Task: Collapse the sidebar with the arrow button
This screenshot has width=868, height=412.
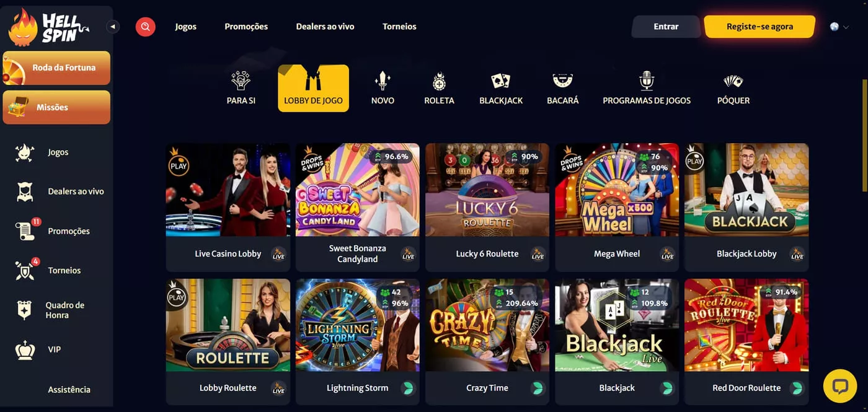Action: point(112,27)
